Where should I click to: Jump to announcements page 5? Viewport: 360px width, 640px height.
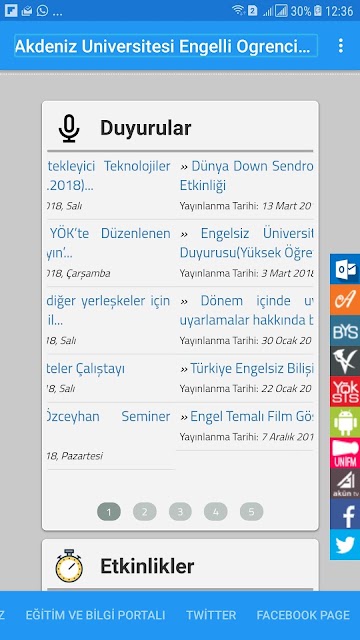click(251, 511)
